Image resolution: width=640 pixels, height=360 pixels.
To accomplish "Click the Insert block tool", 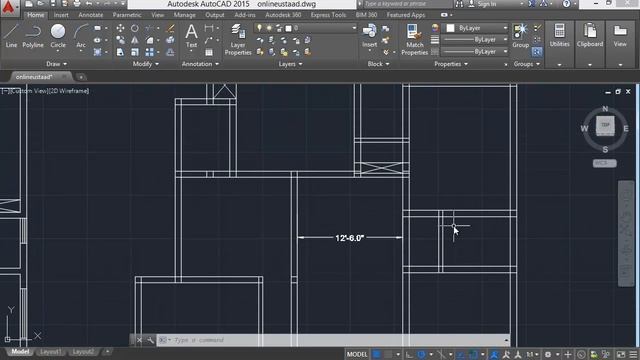I will click(369, 36).
